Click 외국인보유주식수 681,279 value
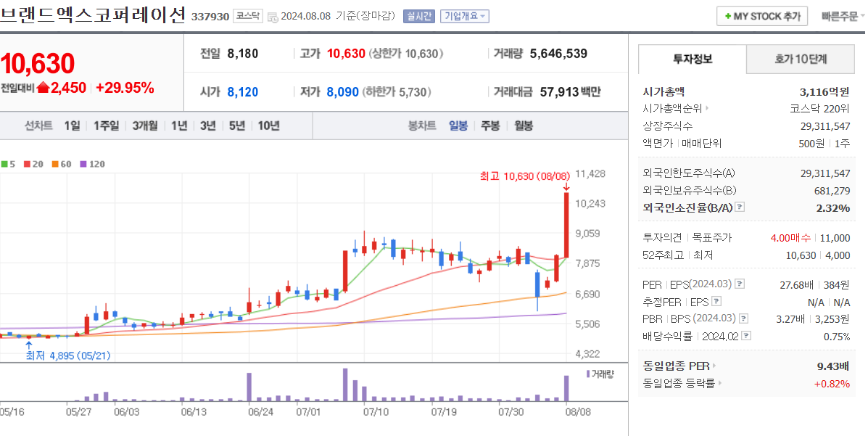This screenshot has width=868, height=436. (x=833, y=191)
